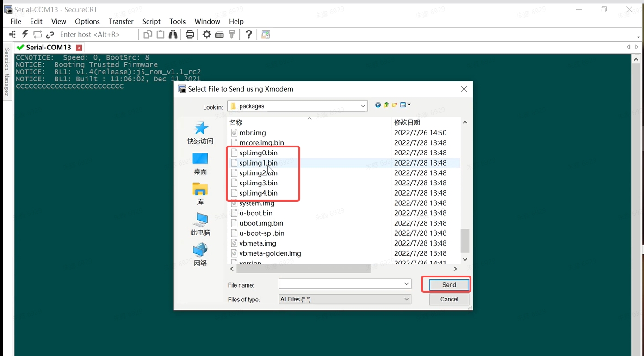Viewport: 644px width, 356px height.
Task: Click the File name input field
Action: pos(341,284)
